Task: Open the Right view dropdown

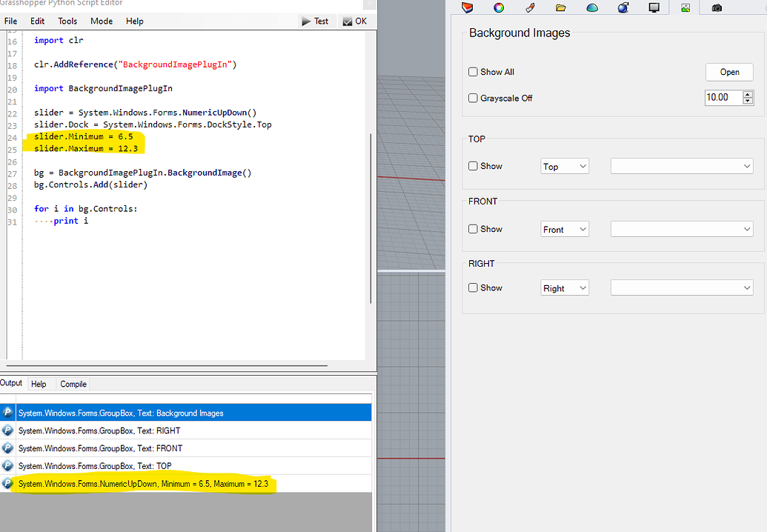Action: [x=565, y=287]
